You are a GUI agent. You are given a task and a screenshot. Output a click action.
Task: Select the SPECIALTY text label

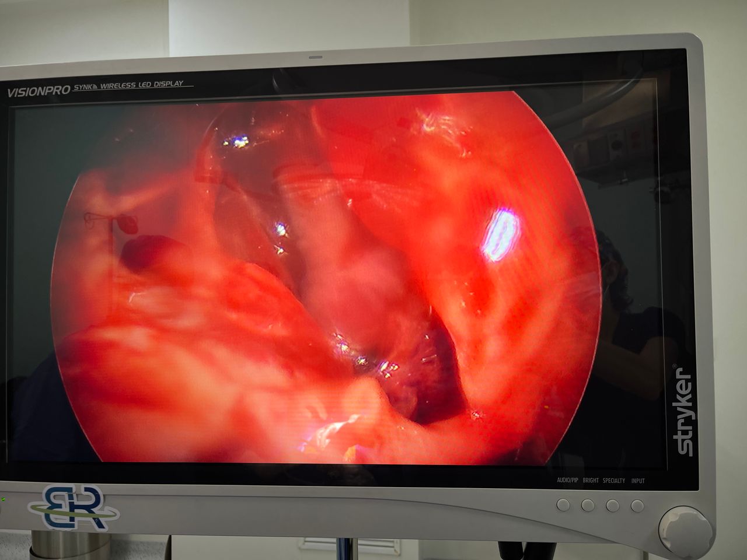(x=614, y=481)
